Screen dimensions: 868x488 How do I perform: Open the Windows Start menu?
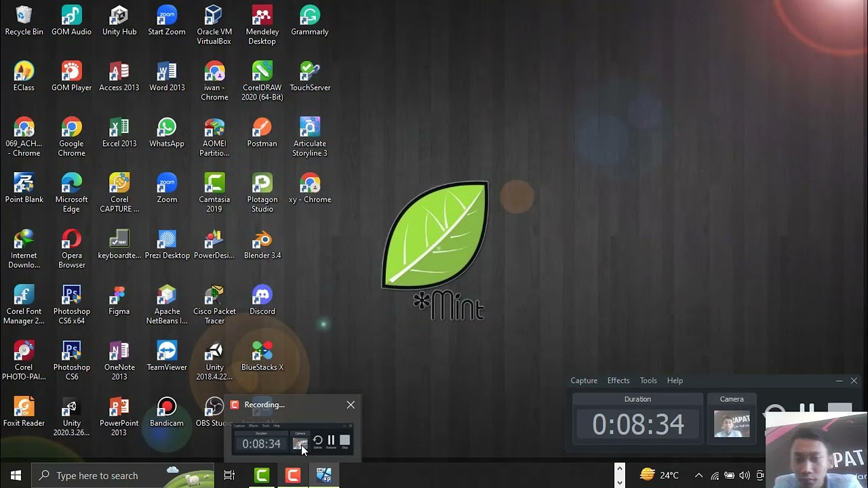[x=16, y=475]
